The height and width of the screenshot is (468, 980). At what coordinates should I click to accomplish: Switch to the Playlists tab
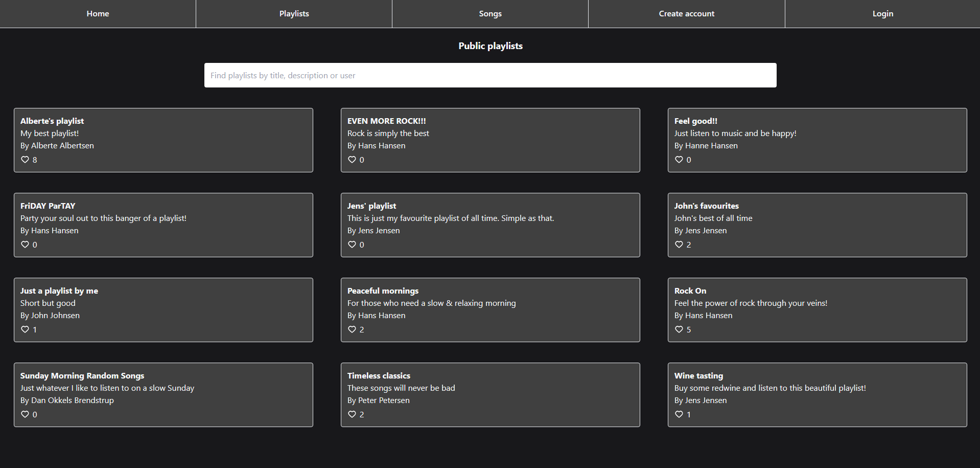point(294,14)
